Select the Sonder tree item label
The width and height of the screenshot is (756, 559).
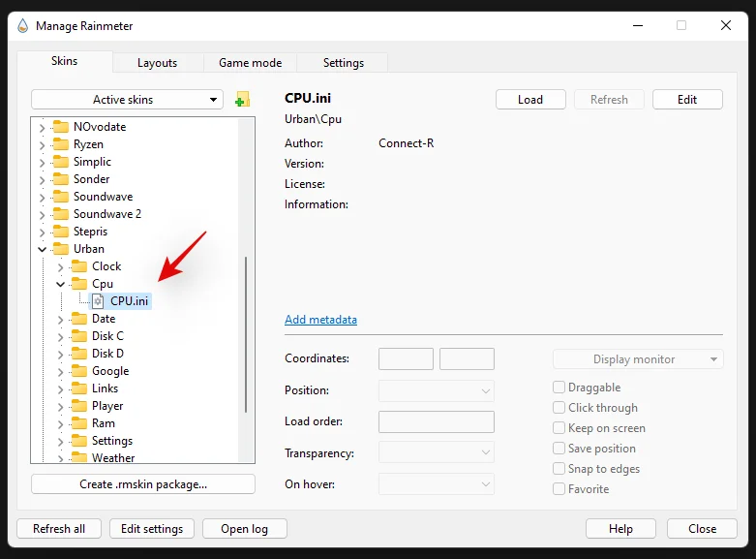(x=92, y=179)
